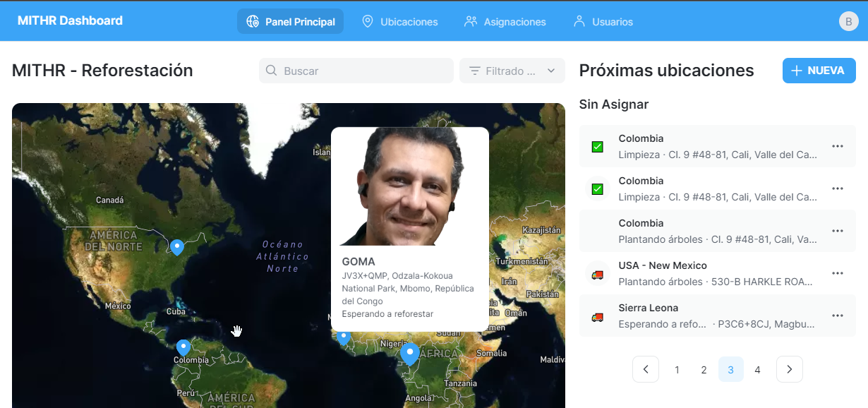
Task: Click the MITHR Dashboard logo text
Action: click(70, 20)
